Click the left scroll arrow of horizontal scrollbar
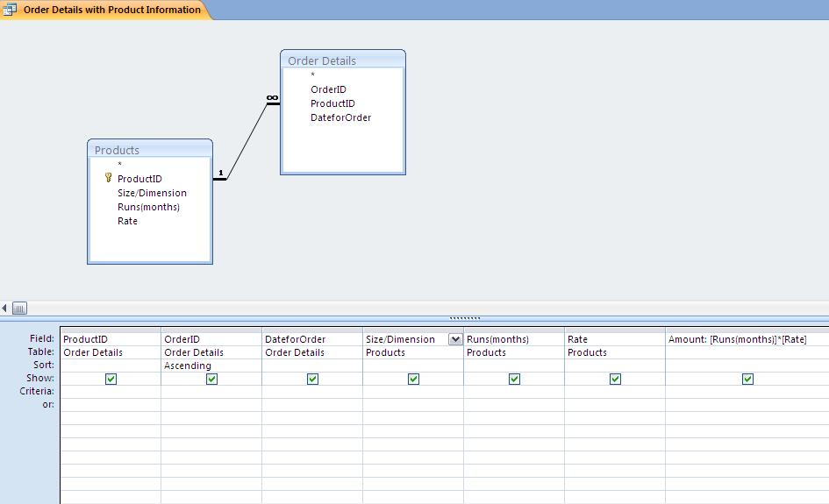Image resolution: width=829 pixels, height=504 pixels. point(5,308)
